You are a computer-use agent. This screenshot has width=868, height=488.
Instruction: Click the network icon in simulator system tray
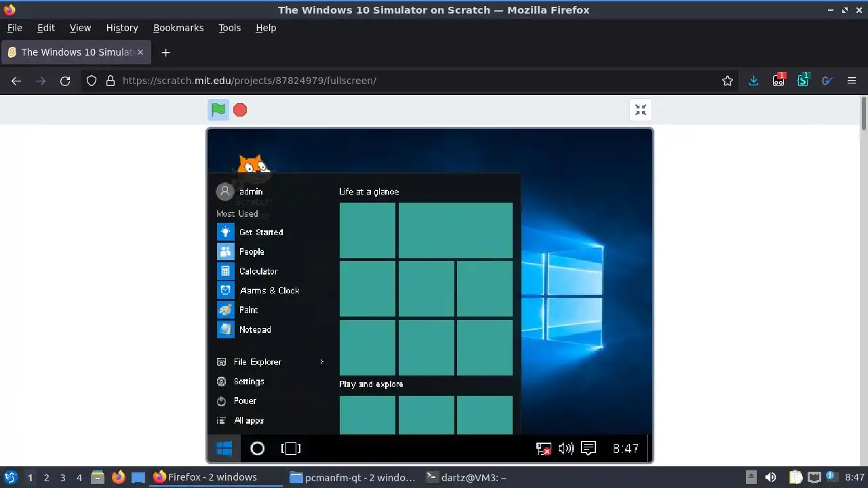pyautogui.click(x=543, y=448)
